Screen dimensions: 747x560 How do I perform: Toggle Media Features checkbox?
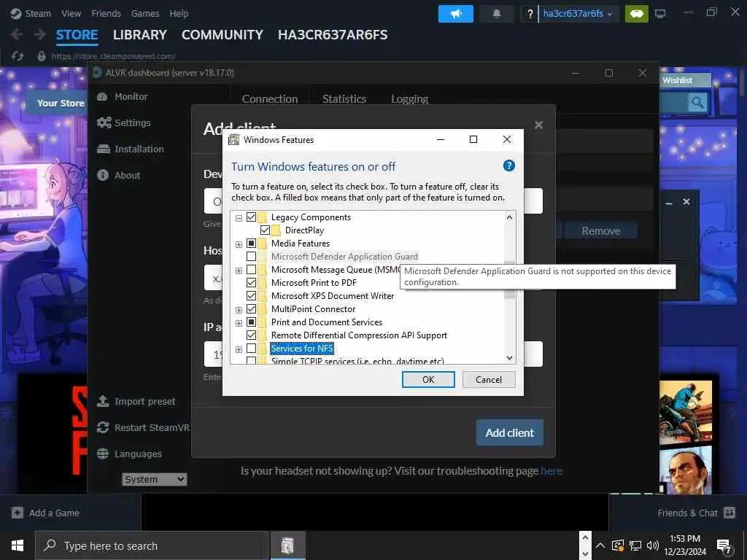pyautogui.click(x=251, y=244)
